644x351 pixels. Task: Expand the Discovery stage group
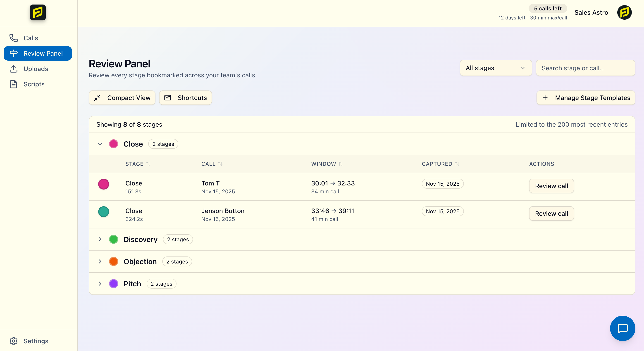100,239
